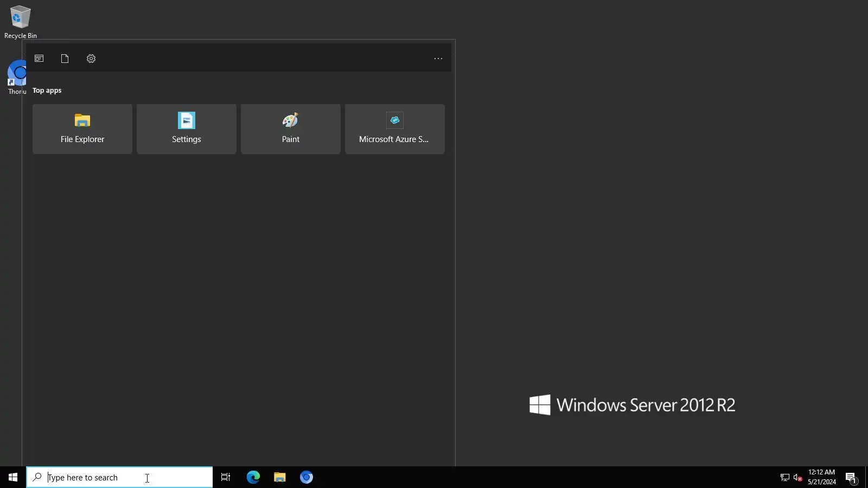Open the search panel's more options menu

[438, 59]
